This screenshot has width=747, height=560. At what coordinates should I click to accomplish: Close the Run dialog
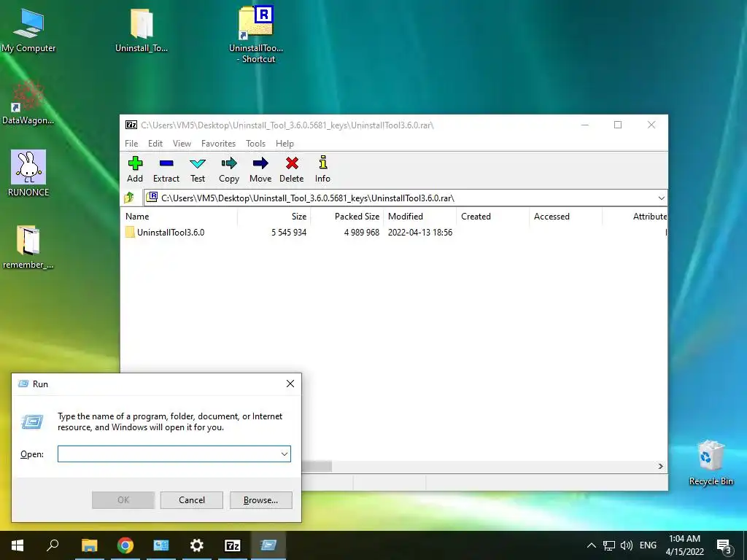click(x=290, y=384)
